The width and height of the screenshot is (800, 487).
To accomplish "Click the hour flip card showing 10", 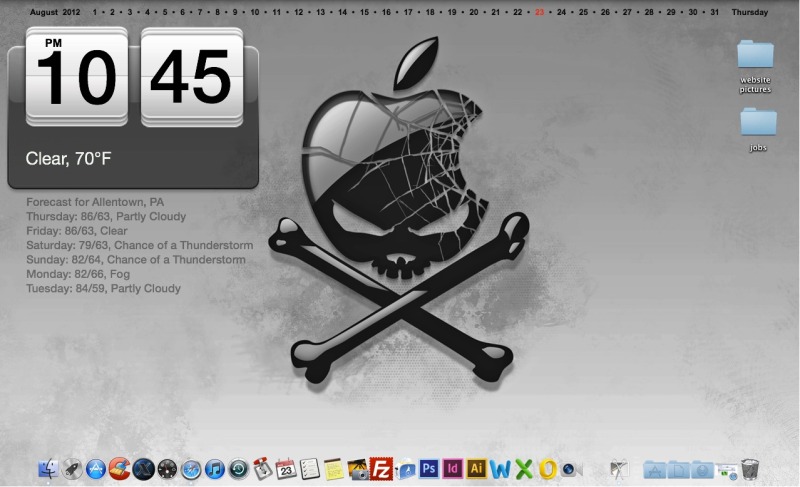I will tap(77, 76).
